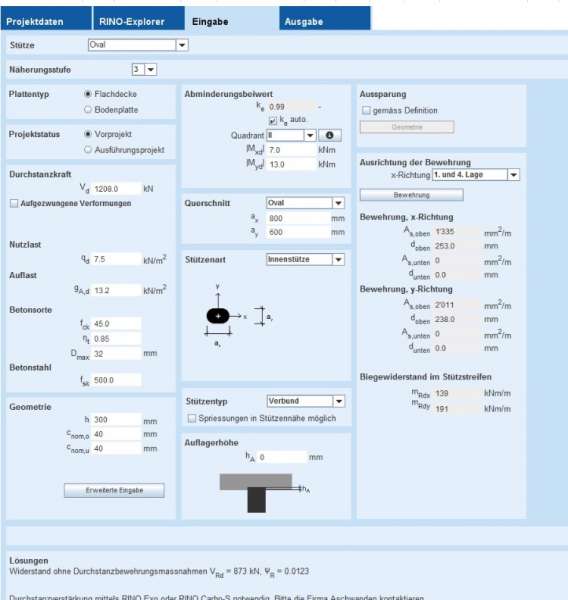
Task: Open the Stütze dropdown showing Oval
Action: [138, 45]
